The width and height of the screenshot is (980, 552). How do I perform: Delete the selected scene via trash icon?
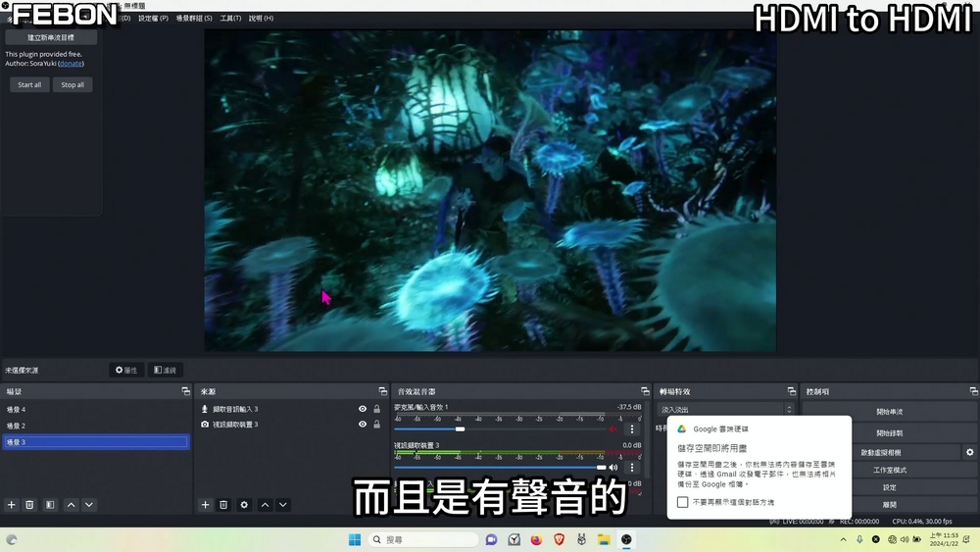(x=29, y=505)
